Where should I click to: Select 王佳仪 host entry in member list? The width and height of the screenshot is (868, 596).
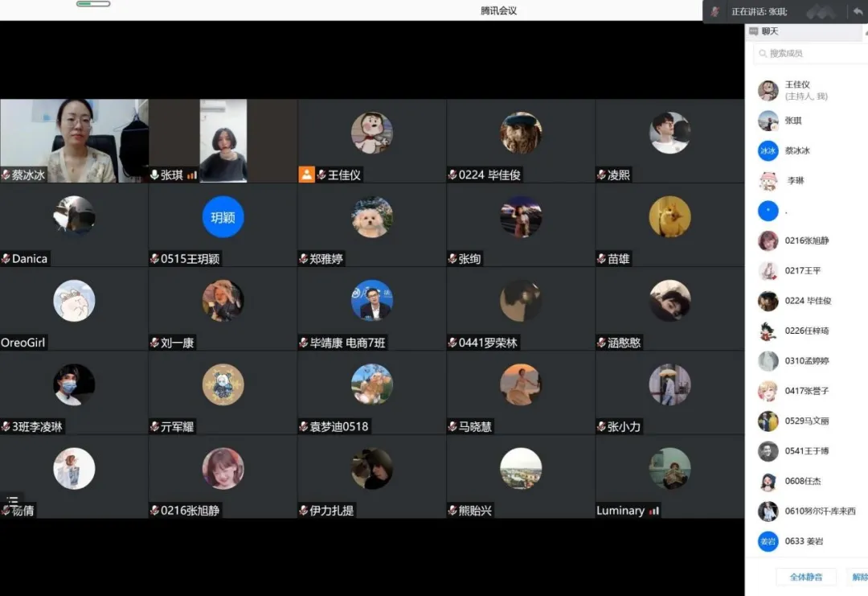tap(804, 90)
